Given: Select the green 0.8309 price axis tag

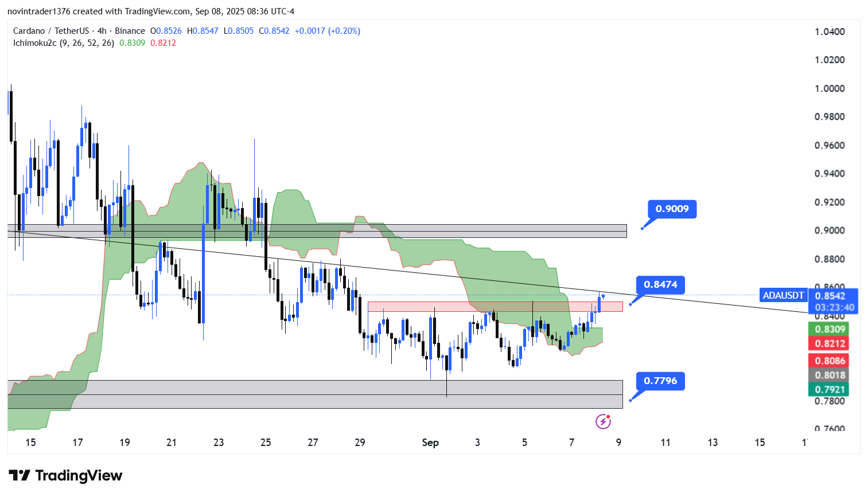Looking at the screenshot, I should (x=830, y=329).
